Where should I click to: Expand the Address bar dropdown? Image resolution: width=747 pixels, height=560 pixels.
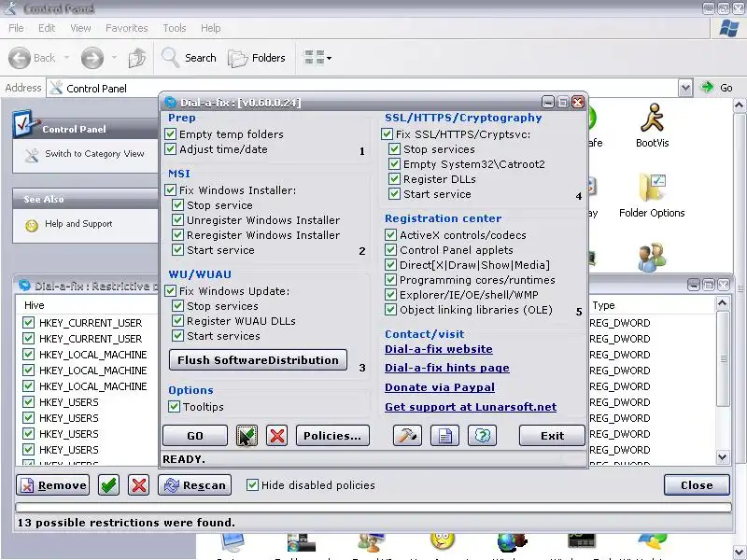(x=685, y=88)
